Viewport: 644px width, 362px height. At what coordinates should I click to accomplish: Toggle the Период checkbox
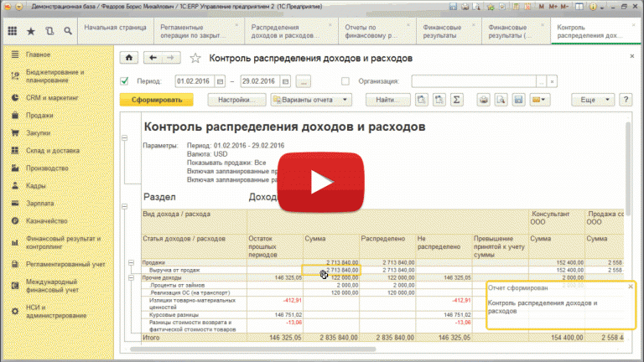tap(124, 80)
